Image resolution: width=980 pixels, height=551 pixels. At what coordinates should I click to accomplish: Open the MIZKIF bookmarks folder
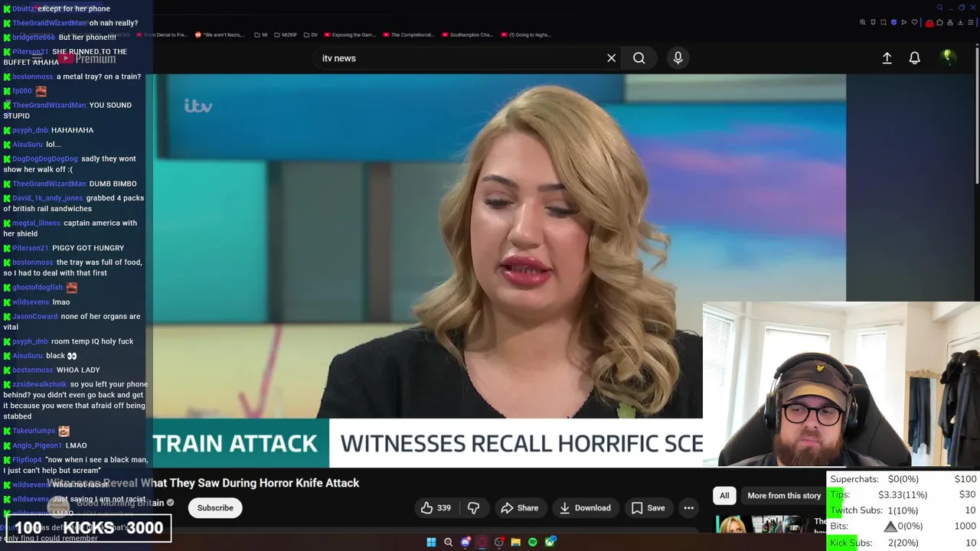(x=287, y=34)
